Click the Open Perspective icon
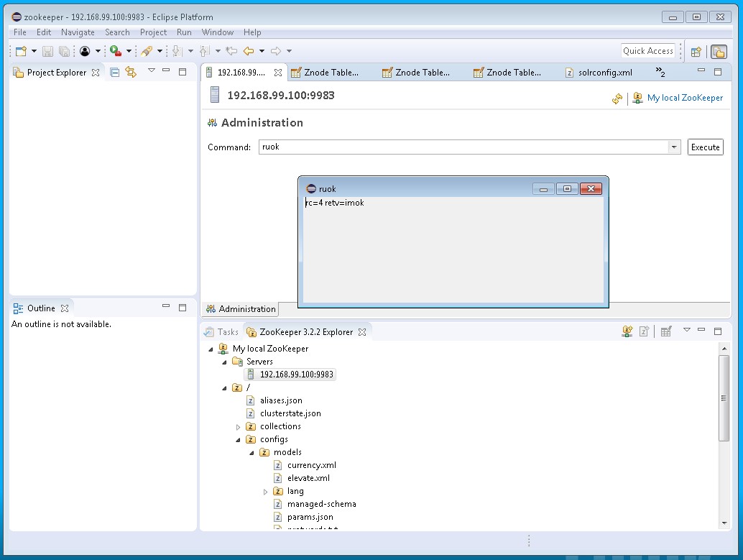The image size is (743, 560). [696, 51]
